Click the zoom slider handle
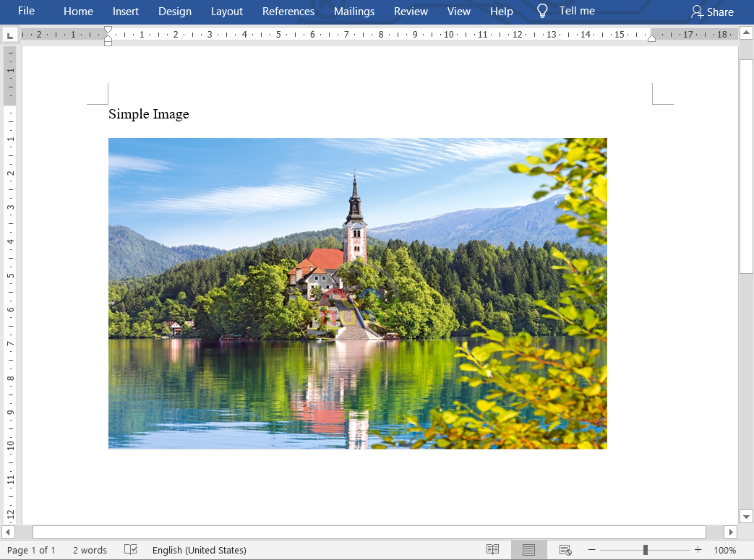 point(645,549)
